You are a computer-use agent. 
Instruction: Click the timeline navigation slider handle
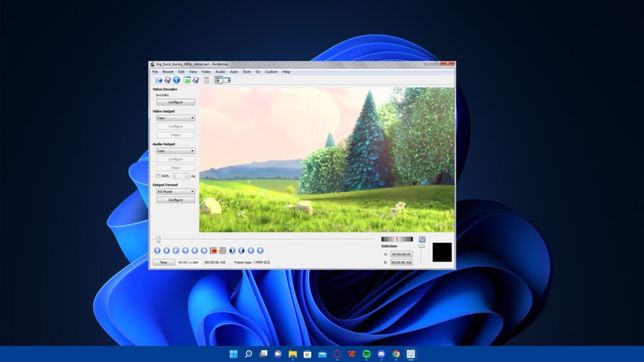(x=158, y=239)
